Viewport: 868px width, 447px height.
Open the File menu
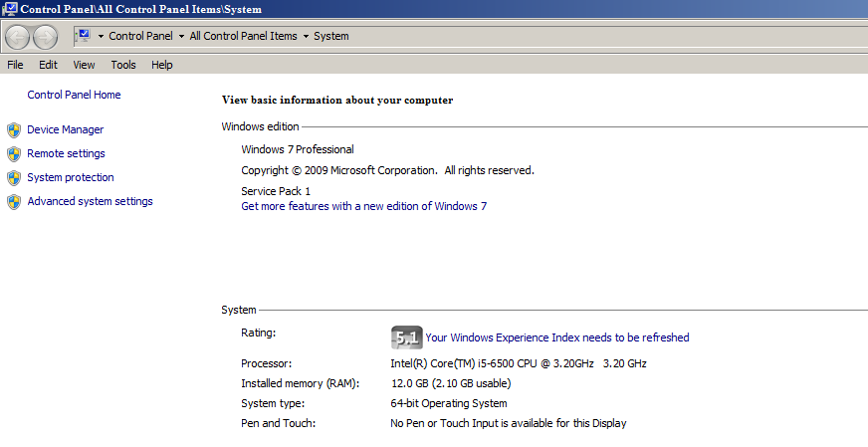(15, 65)
